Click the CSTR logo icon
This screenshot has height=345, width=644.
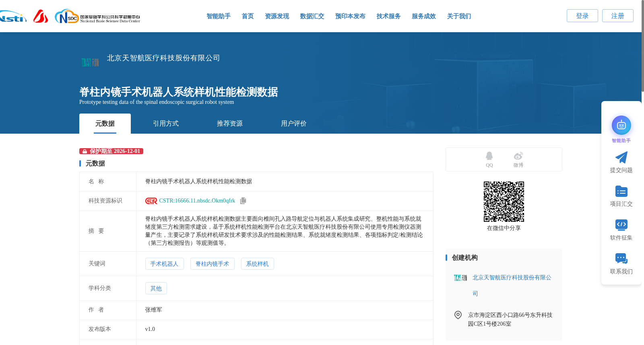pos(151,201)
